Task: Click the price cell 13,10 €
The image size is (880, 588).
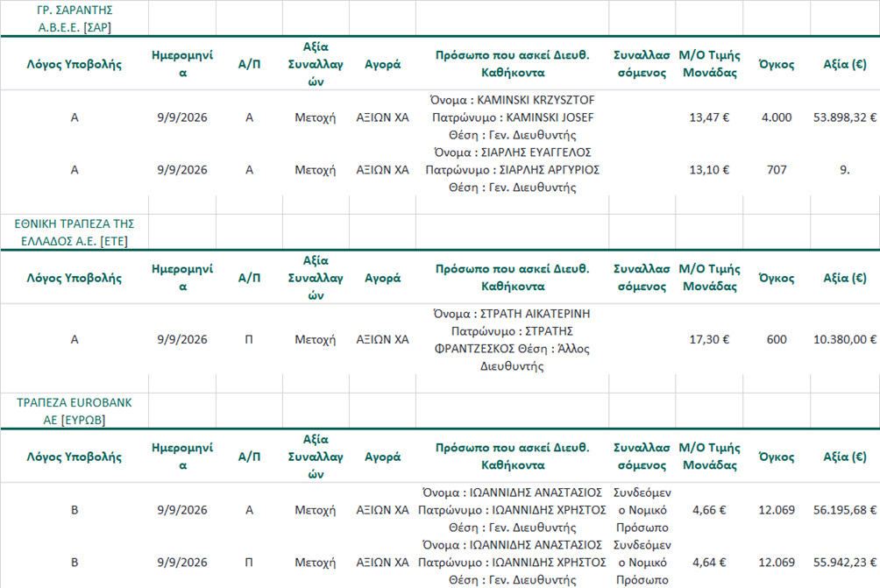Action: 709,169
